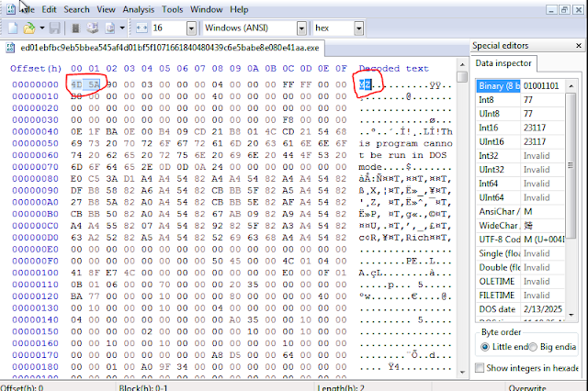Restore the document window using MDI restore button
Image resolution: width=588 pixels, height=391 pixels.
pos(565,10)
